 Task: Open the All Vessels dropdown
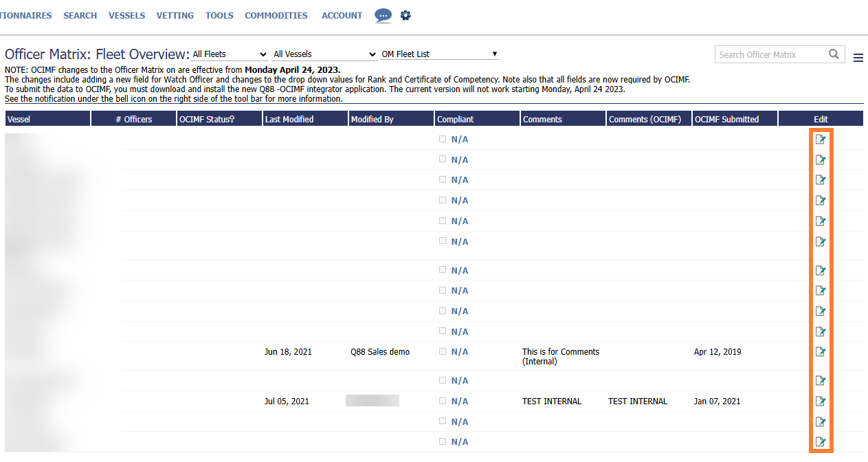(324, 54)
